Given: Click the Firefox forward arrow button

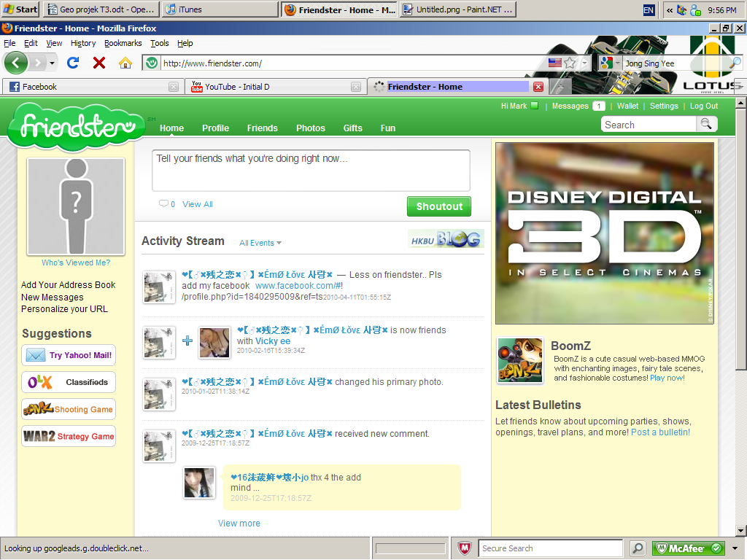Looking at the screenshot, I should pyautogui.click(x=37, y=63).
